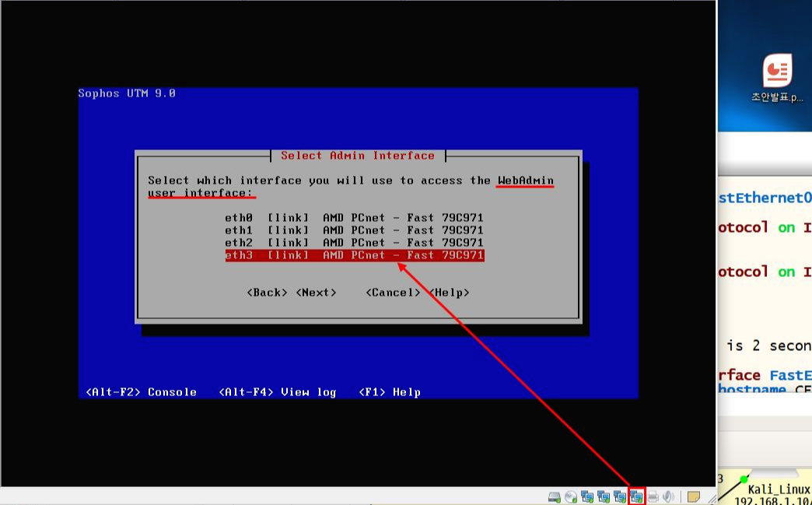Click the <Next> button in installer

316,293
